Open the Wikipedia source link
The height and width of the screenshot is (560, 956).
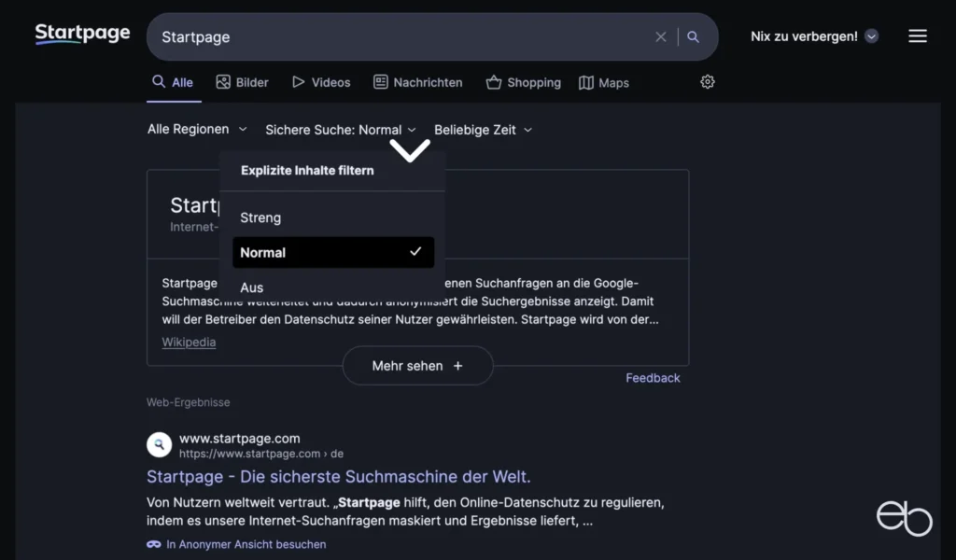189,342
